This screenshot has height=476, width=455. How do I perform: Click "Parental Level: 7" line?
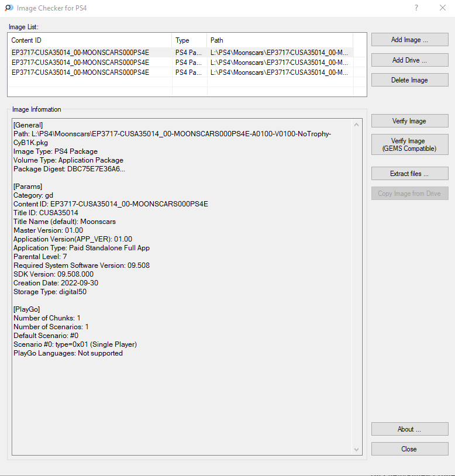40,257
